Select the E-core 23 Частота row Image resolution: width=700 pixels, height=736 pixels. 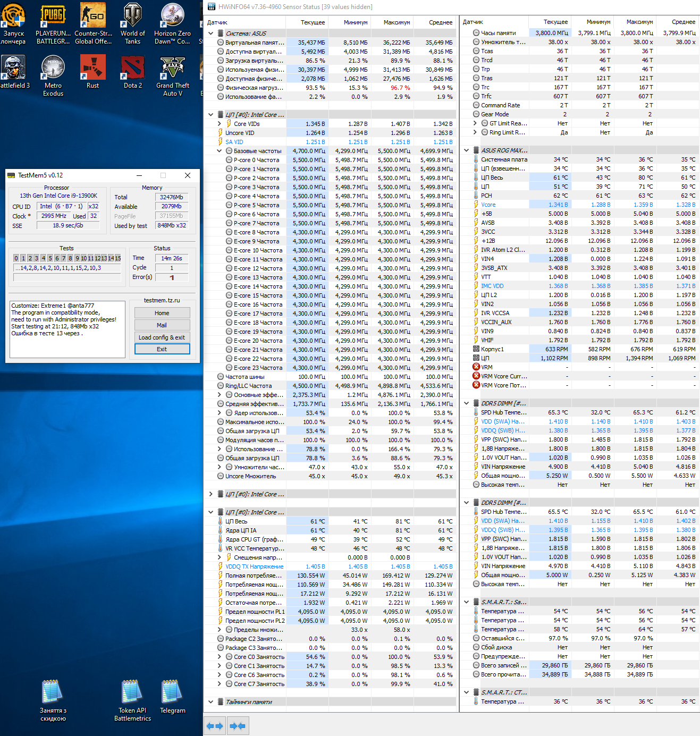tap(330, 368)
